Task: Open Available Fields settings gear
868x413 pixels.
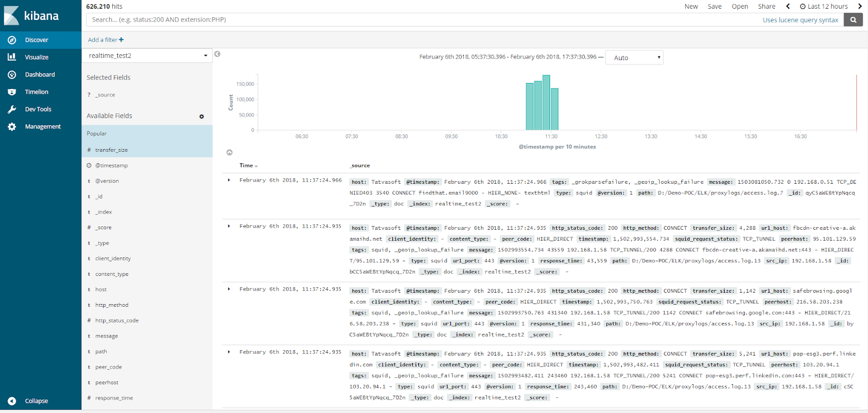Action: 202,117
